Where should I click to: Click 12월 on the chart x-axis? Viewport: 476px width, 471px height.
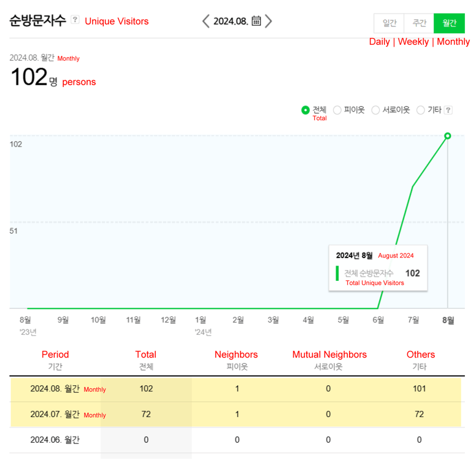(x=168, y=320)
